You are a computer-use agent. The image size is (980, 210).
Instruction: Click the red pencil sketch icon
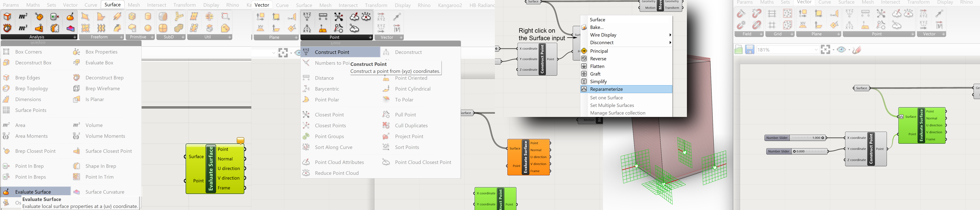[857, 50]
